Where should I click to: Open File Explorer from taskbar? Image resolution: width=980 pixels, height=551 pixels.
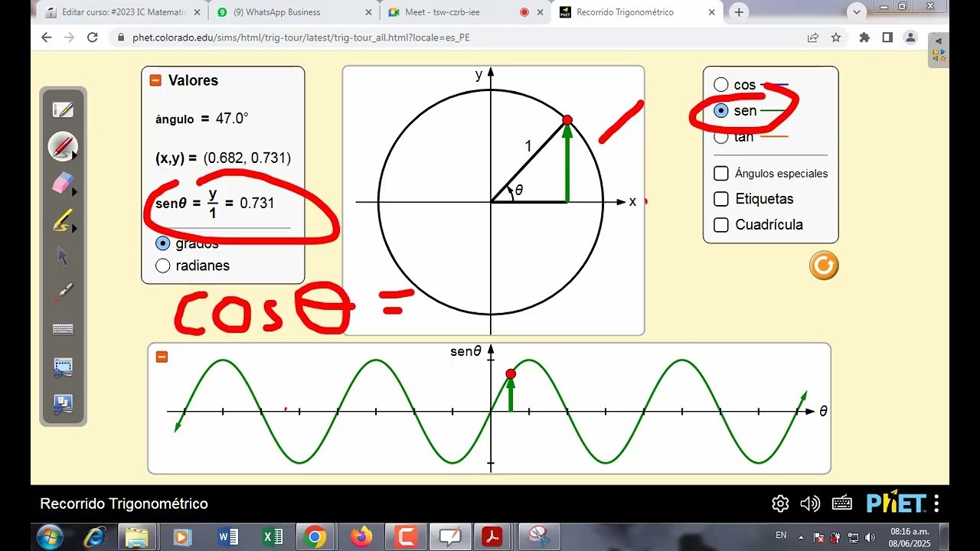pyautogui.click(x=137, y=537)
